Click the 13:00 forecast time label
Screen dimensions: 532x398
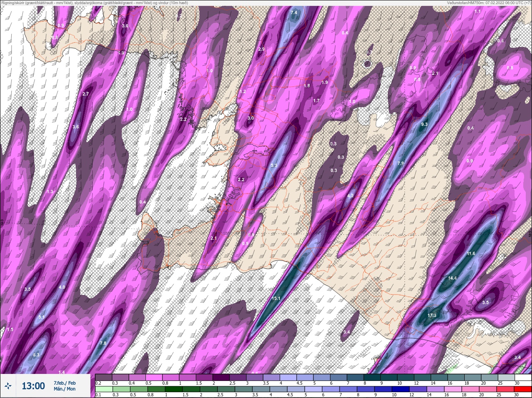tap(33, 386)
